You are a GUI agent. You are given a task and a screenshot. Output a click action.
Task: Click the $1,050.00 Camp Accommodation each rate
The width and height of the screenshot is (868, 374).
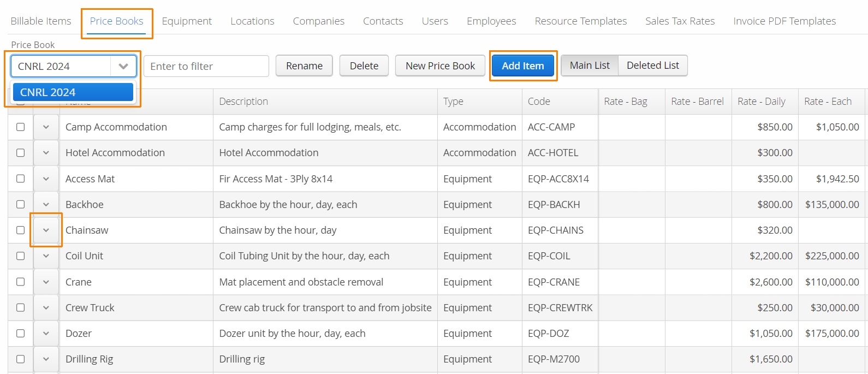tap(831, 127)
